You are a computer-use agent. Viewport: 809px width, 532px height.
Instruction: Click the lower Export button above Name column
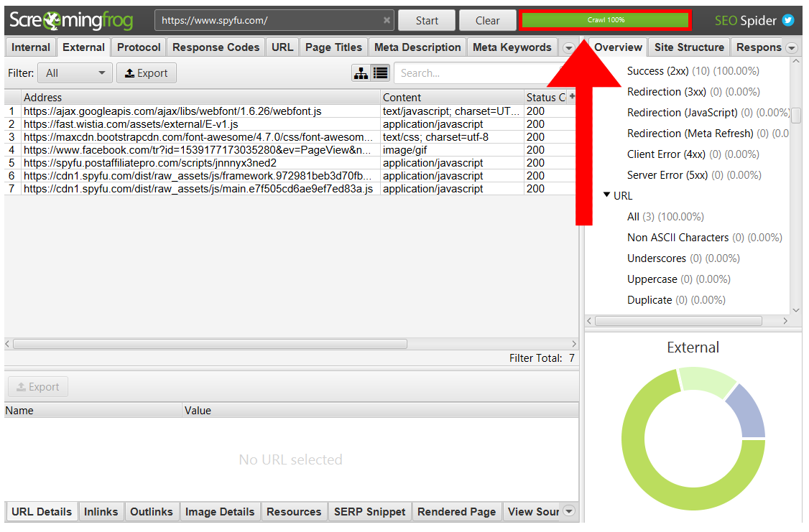pos(38,387)
